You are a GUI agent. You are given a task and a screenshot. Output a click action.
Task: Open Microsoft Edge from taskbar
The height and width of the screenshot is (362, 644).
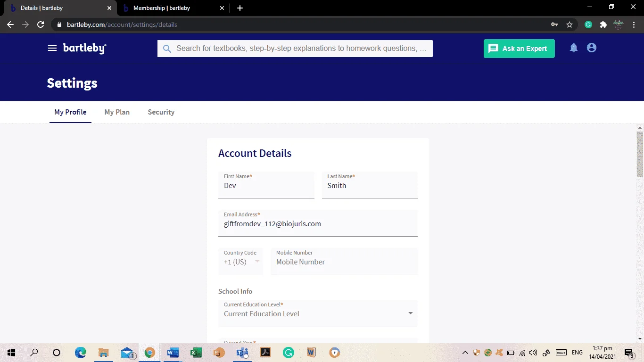tap(81, 353)
